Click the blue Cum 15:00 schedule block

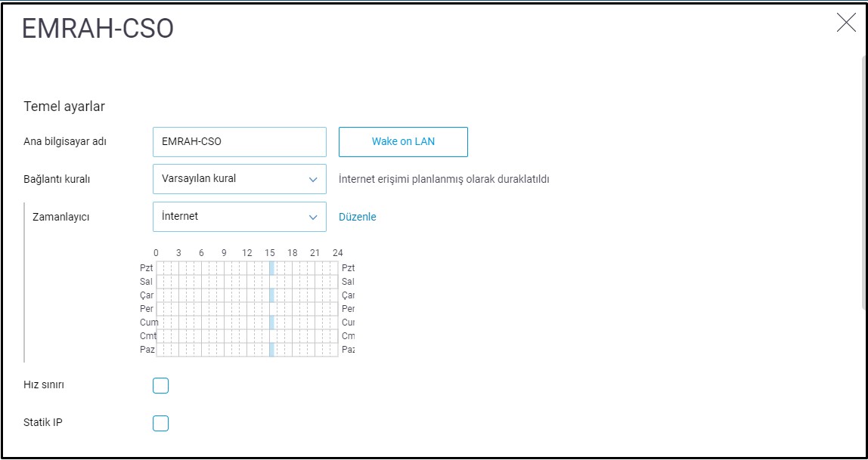pyautogui.click(x=271, y=323)
